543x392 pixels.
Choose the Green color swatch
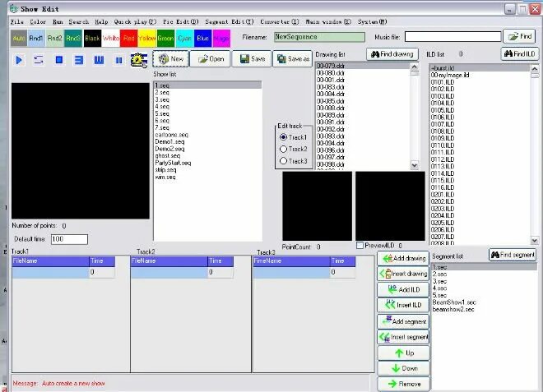[x=165, y=38]
